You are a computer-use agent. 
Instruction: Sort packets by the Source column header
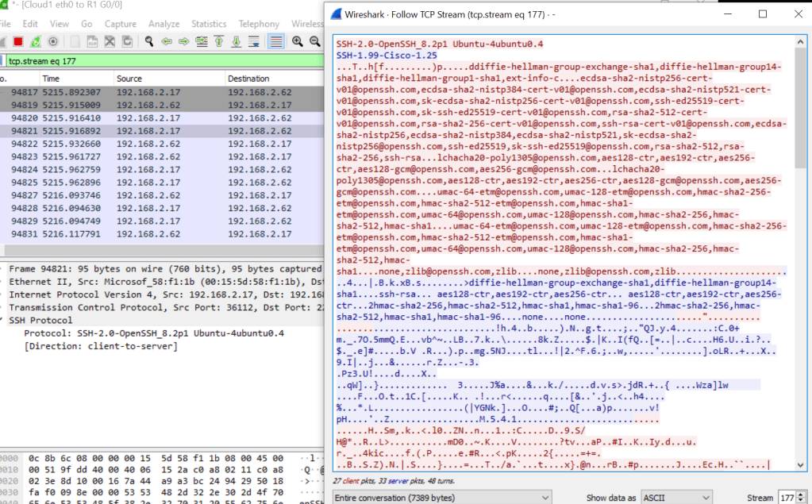(x=129, y=79)
